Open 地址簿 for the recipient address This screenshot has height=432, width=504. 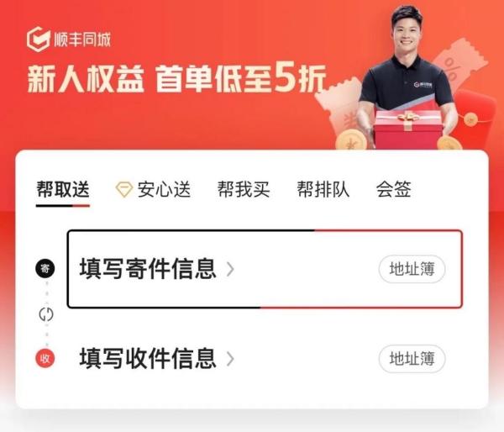[x=412, y=359]
